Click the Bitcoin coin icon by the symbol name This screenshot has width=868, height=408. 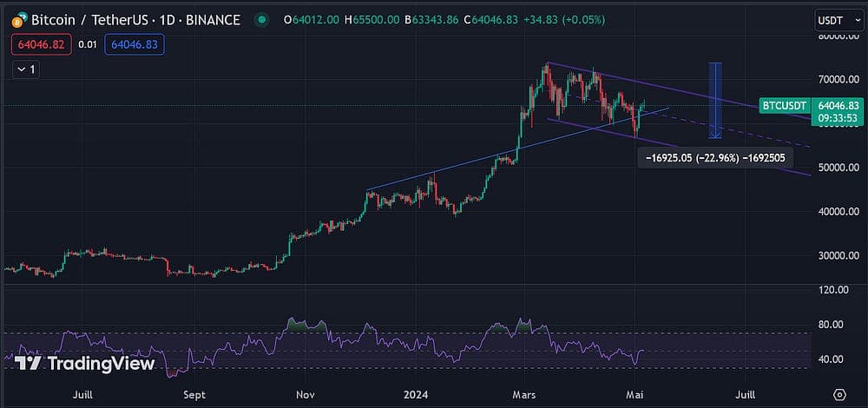point(17,21)
